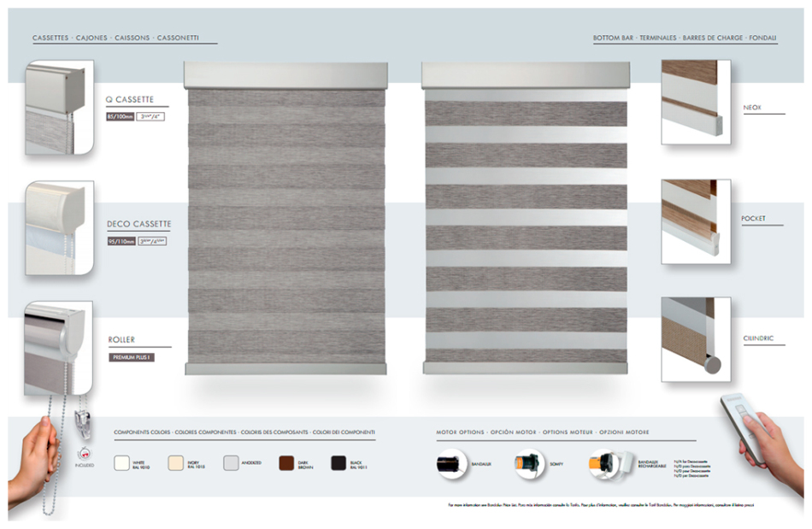Click the 85/100mm size tag under Q Cassette

click(120, 115)
